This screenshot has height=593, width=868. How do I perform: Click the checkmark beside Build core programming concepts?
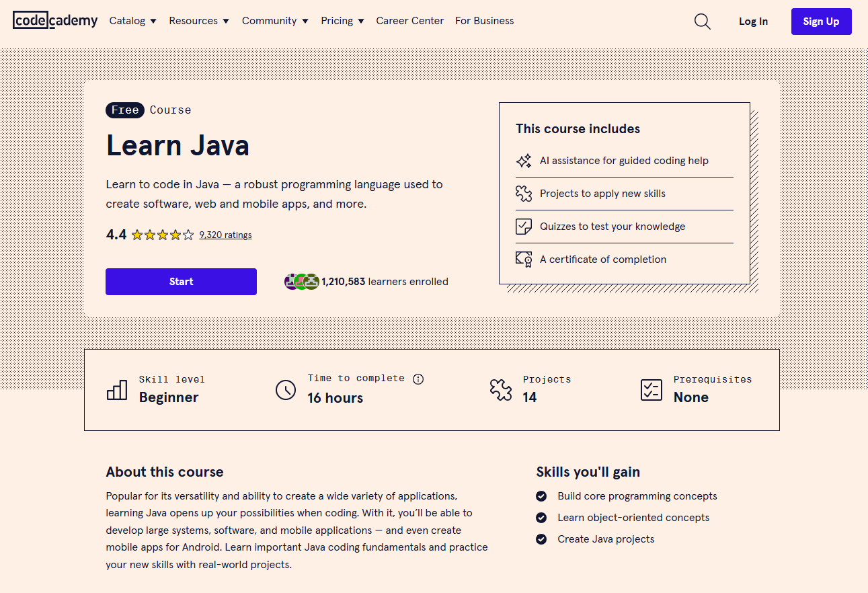(x=541, y=496)
